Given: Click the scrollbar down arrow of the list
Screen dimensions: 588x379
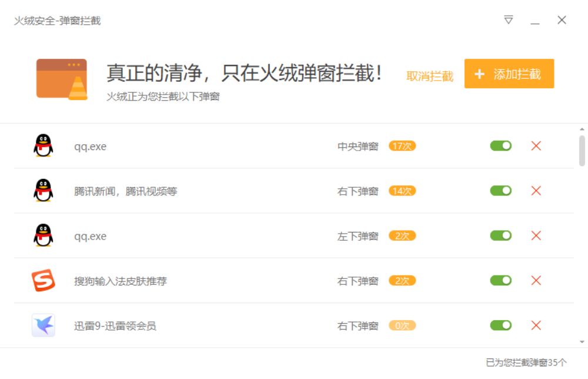Looking at the screenshot, I should [x=582, y=342].
